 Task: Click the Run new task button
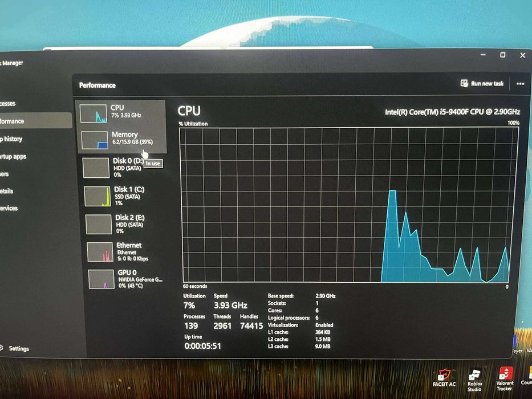coord(482,83)
